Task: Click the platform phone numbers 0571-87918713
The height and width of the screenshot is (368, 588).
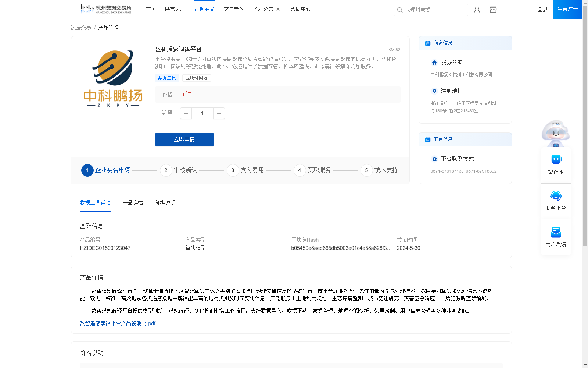Action: (463, 171)
